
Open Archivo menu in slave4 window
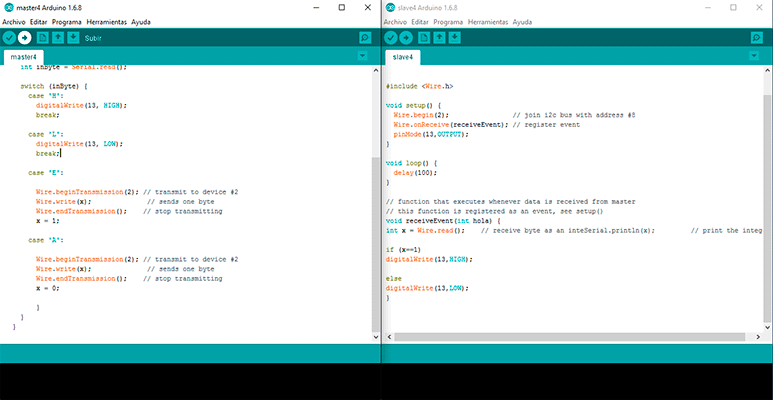pos(395,22)
